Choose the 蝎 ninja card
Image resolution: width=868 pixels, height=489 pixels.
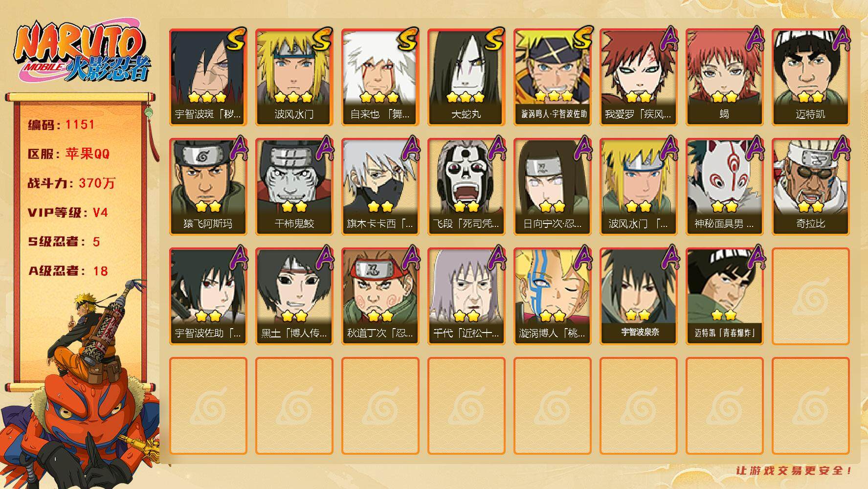pos(724,77)
